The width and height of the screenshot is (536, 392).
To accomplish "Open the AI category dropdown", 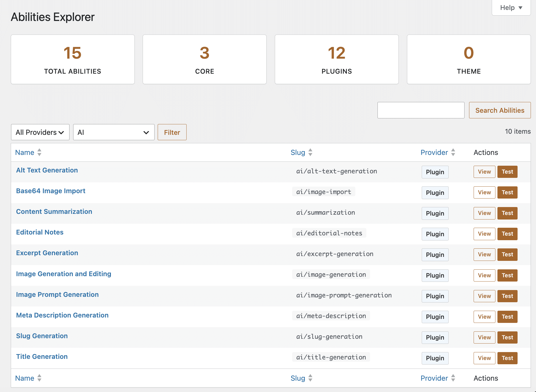I will pyautogui.click(x=114, y=132).
